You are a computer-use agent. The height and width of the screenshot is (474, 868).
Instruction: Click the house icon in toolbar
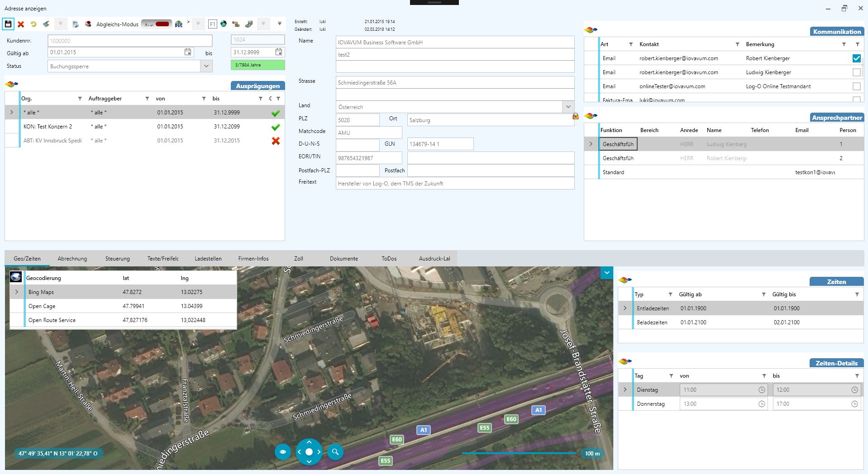[88, 24]
